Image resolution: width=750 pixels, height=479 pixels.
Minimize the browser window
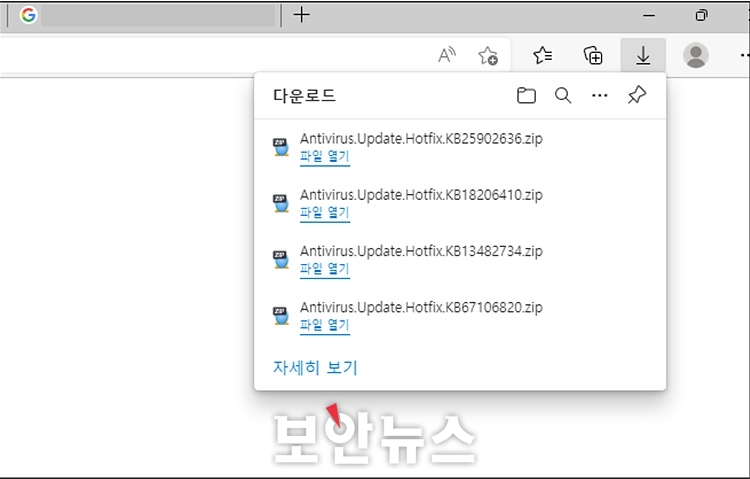pos(649,15)
